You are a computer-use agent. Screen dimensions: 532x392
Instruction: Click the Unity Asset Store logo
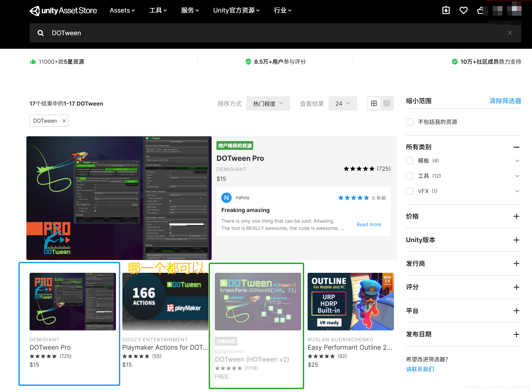coord(63,10)
